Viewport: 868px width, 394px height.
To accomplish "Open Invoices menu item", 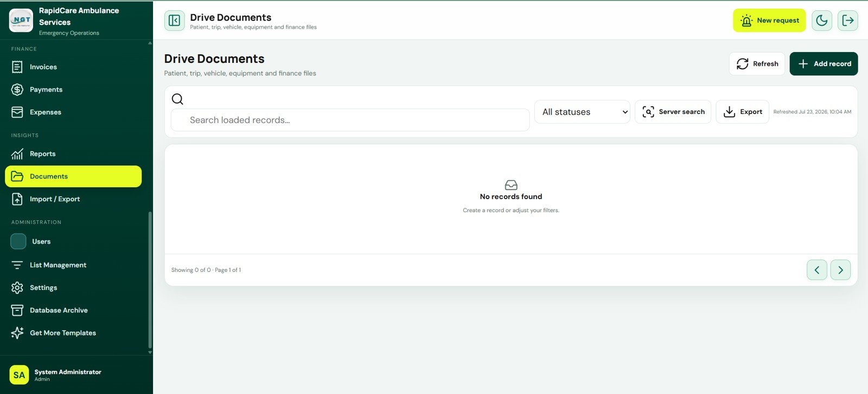I will click(x=73, y=67).
